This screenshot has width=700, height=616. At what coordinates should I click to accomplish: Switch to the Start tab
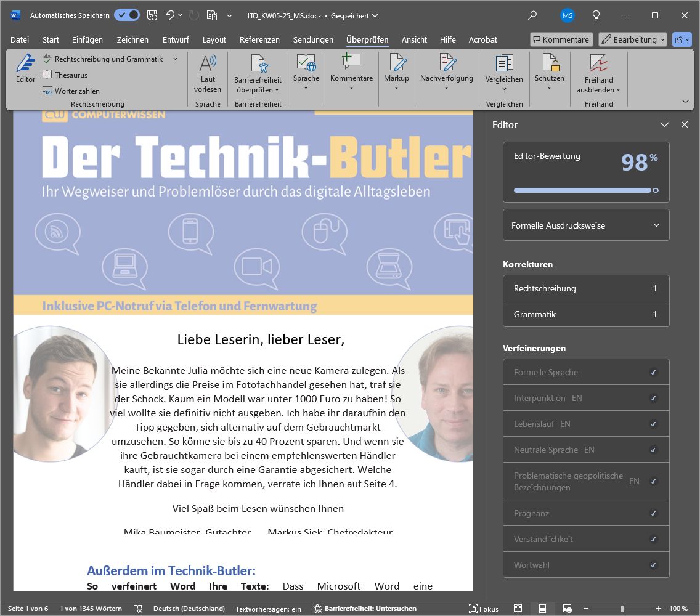coord(51,39)
